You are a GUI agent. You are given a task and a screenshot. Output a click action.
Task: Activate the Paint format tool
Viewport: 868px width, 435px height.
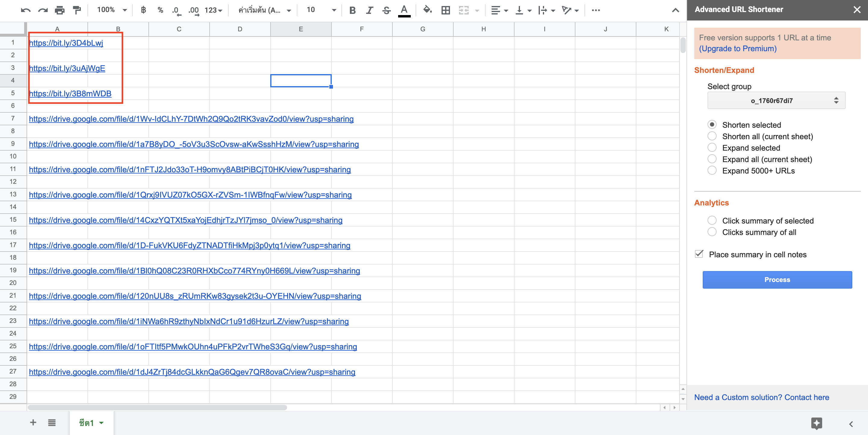pyautogui.click(x=77, y=10)
